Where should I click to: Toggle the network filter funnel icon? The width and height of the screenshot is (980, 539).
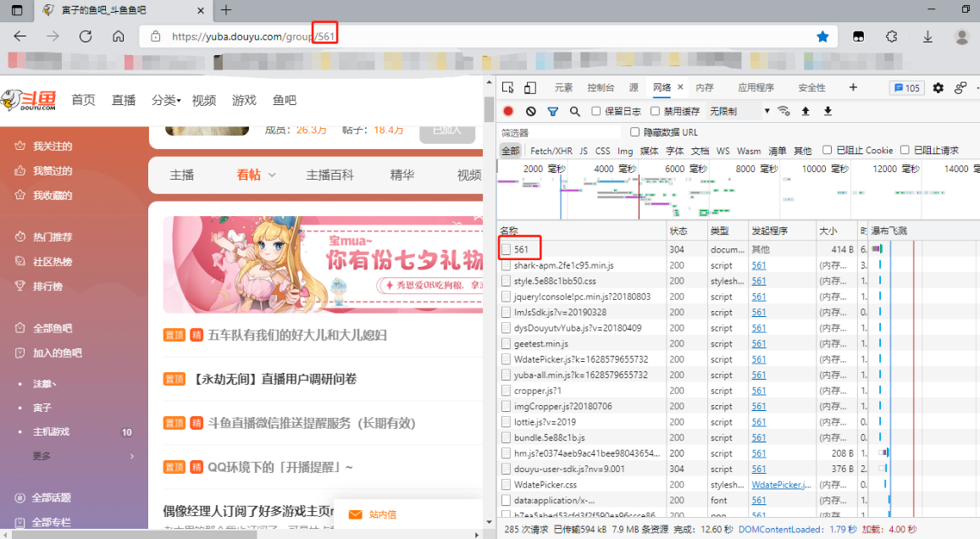pyautogui.click(x=553, y=111)
